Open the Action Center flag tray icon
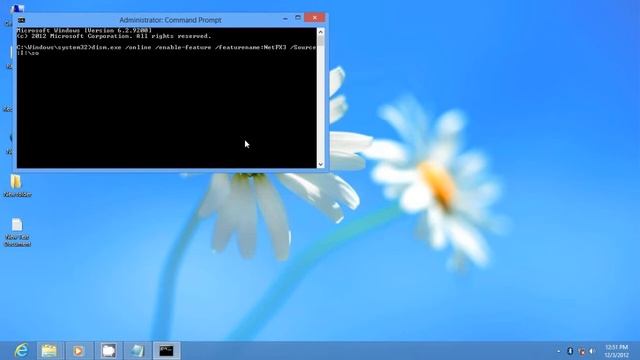This screenshot has width=640, height=360. pyautogui.click(x=582, y=351)
